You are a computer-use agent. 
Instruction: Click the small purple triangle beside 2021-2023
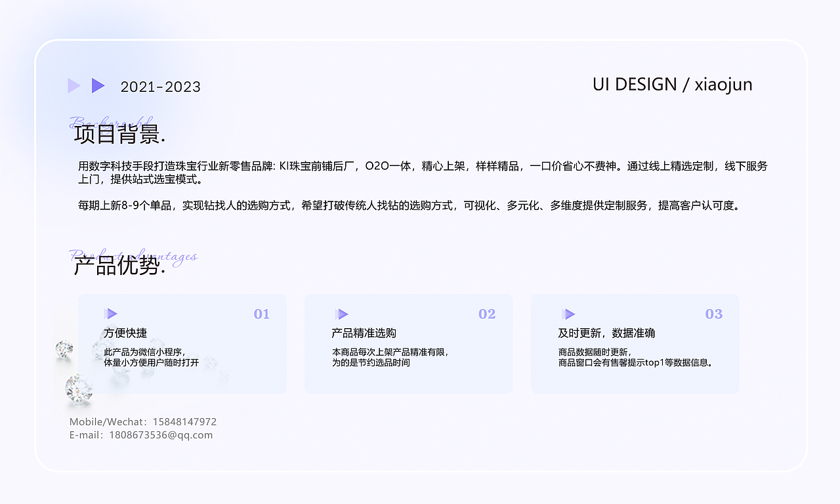[74, 85]
